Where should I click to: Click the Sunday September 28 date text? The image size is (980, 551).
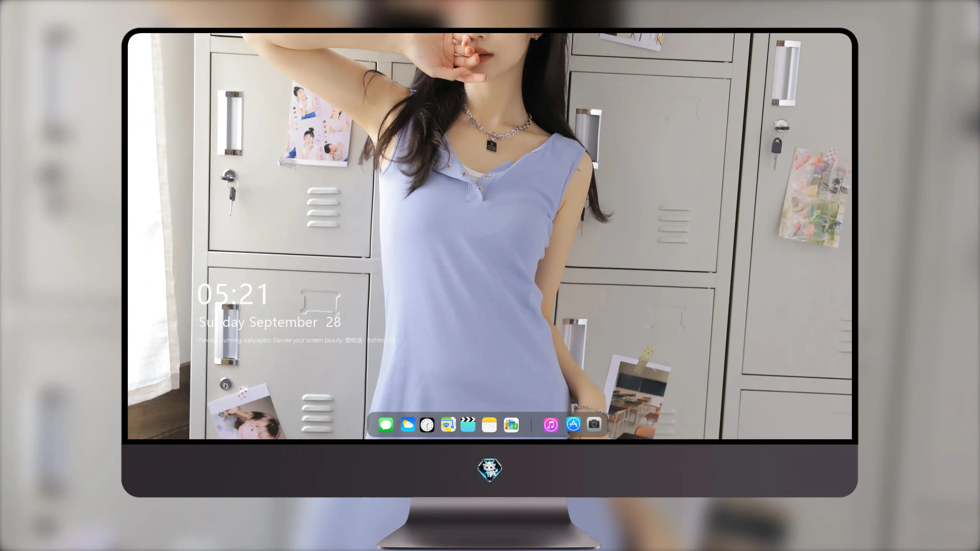point(270,322)
